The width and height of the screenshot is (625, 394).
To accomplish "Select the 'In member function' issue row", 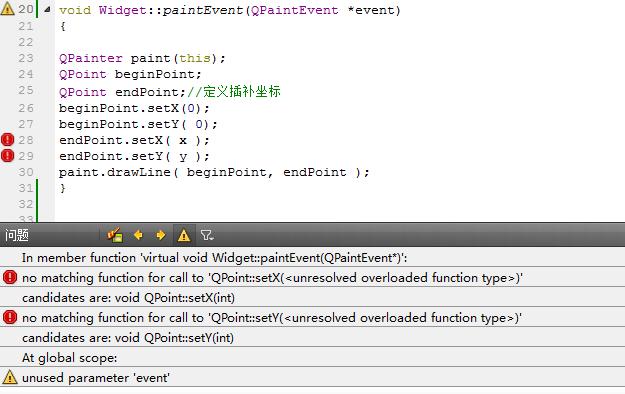I will 312,258.
